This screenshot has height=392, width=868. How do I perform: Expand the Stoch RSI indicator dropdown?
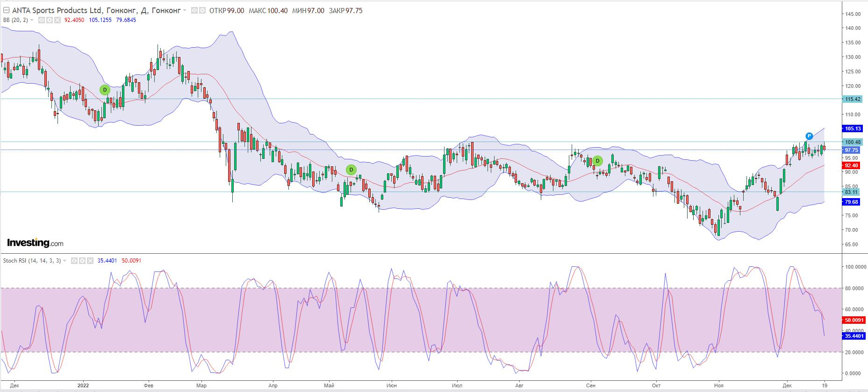(x=65, y=261)
